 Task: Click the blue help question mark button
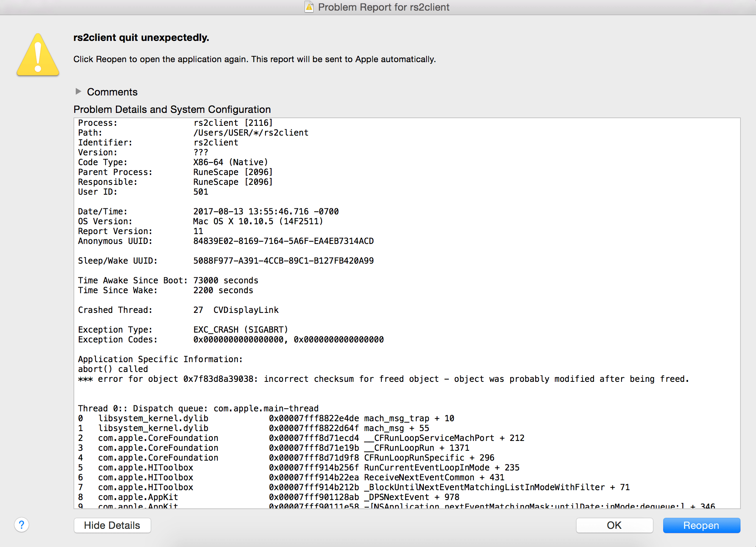click(x=22, y=525)
